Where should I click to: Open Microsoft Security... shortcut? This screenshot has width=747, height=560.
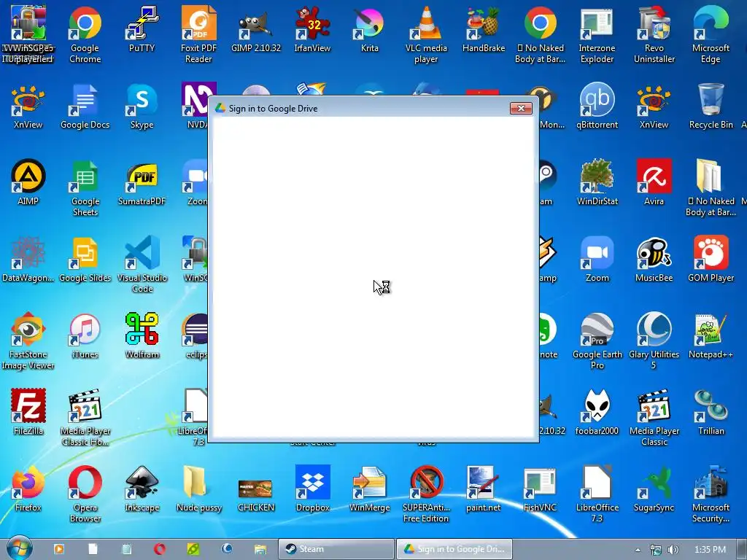pyautogui.click(x=711, y=494)
